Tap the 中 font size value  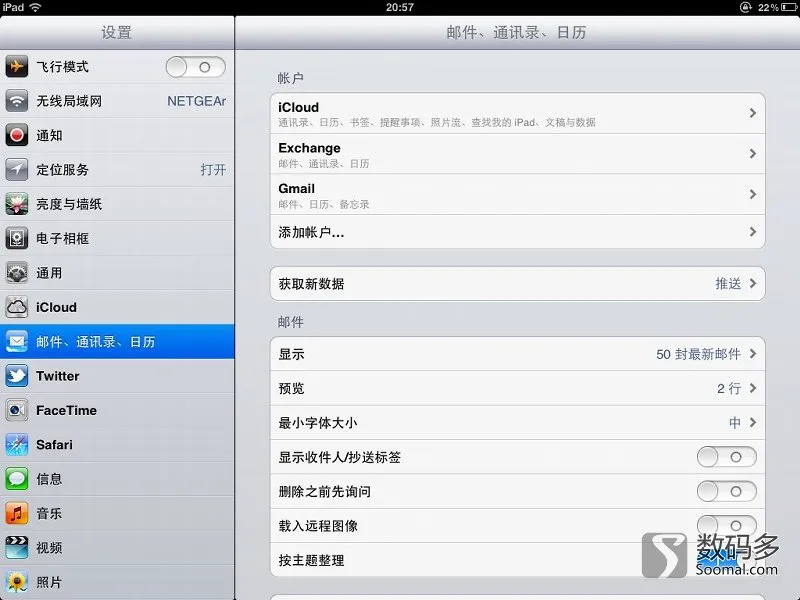[x=735, y=422]
